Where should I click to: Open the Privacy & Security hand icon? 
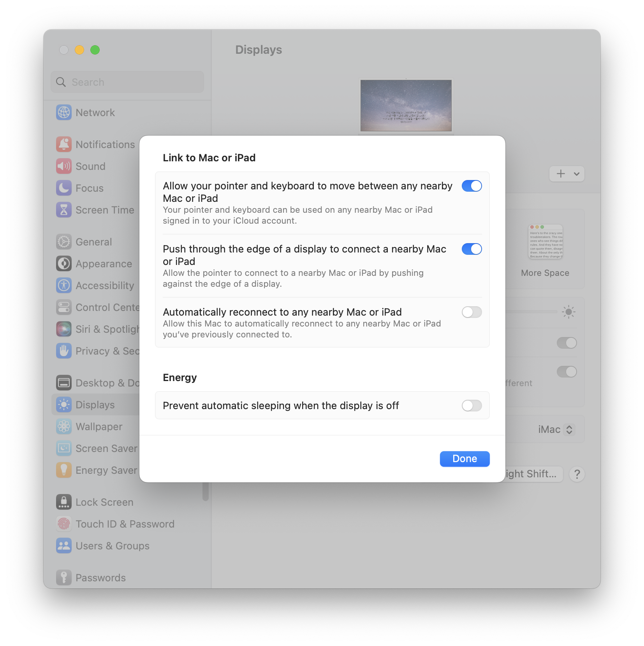64,351
